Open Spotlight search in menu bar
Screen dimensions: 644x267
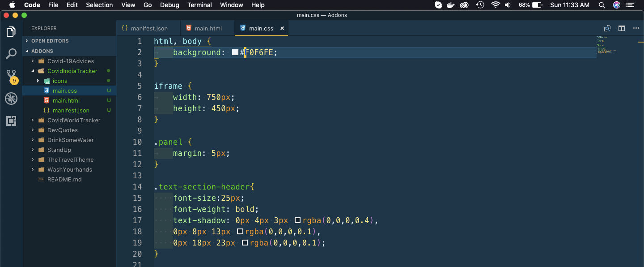602,5
